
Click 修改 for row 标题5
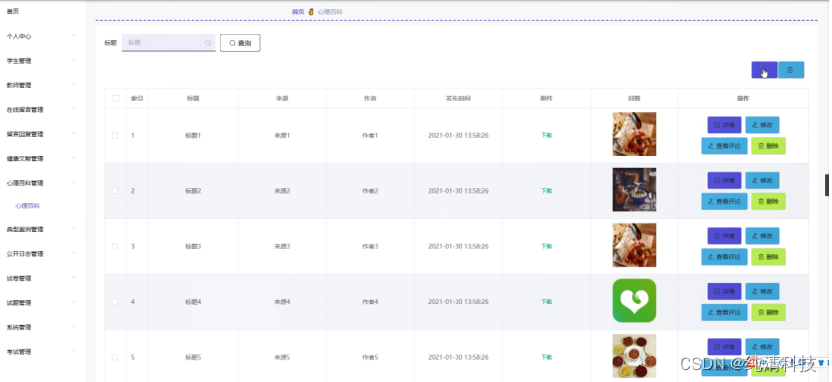tap(762, 347)
